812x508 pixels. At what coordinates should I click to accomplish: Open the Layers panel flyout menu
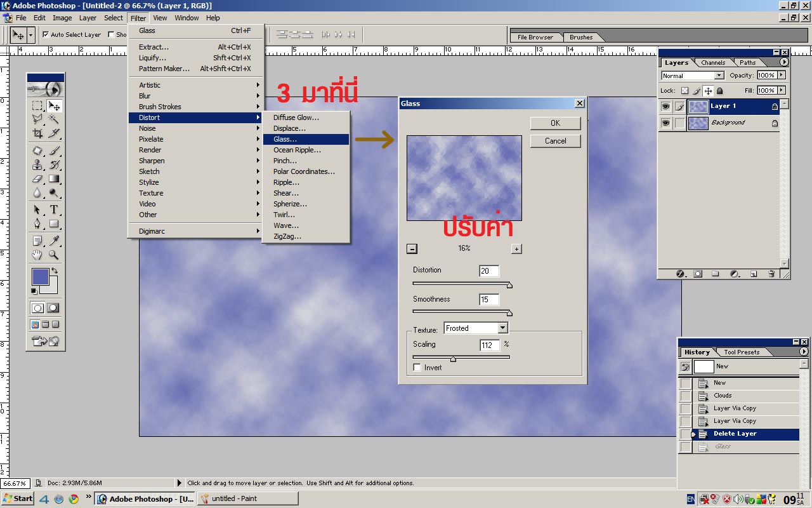784,62
